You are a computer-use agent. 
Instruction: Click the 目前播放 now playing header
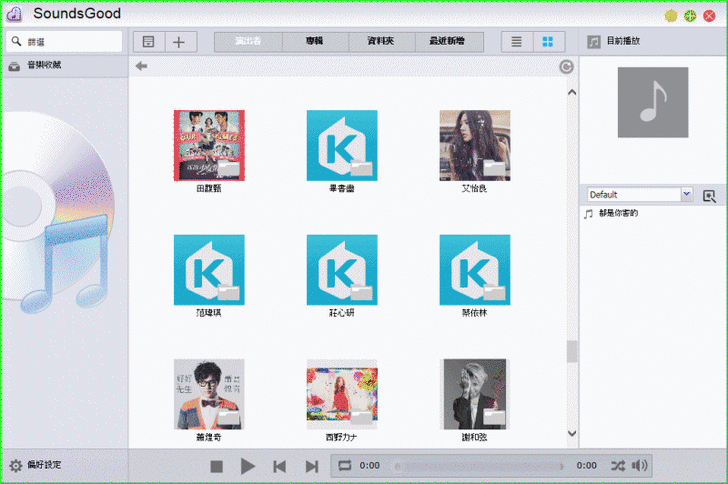pyautogui.click(x=623, y=41)
